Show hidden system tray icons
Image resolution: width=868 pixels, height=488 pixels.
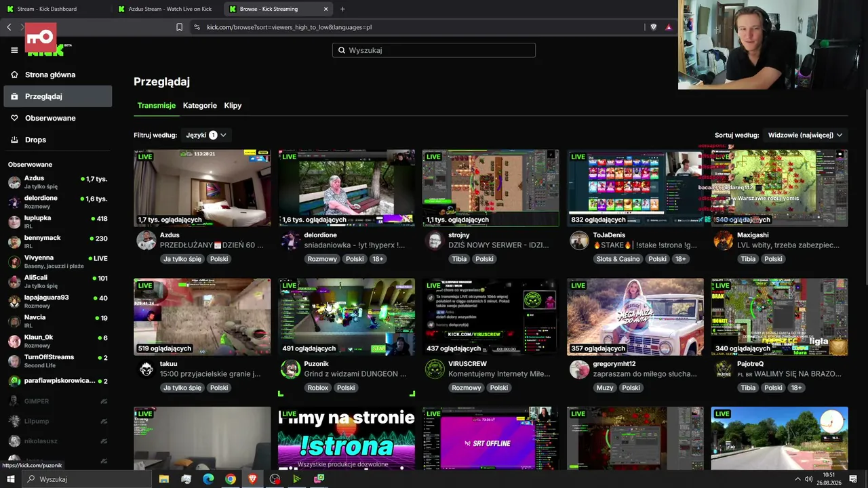(797, 479)
